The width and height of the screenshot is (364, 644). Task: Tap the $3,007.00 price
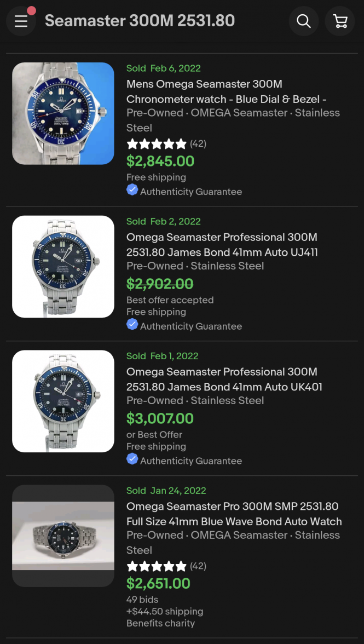point(160,418)
